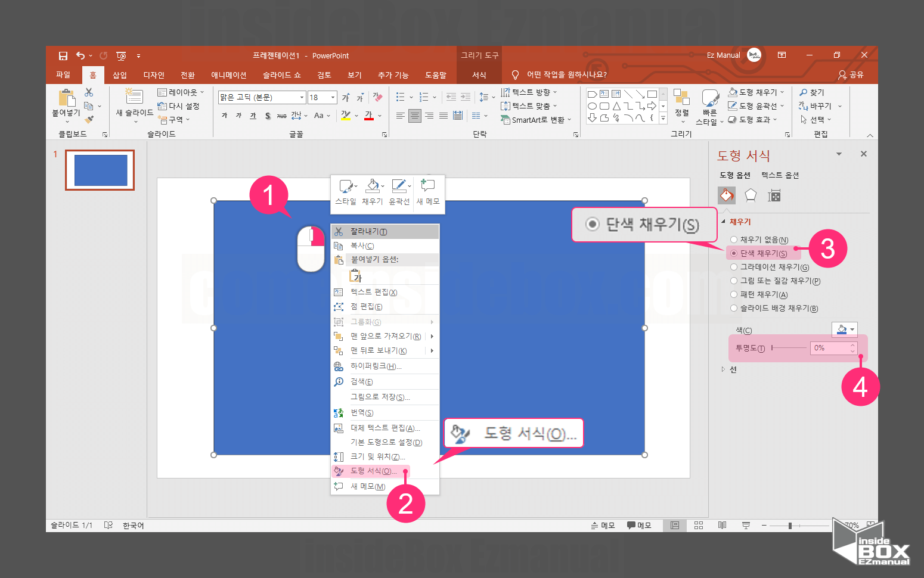Click the Format Painter brush icon
The image size is (924, 578).
(x=89, y=120)
